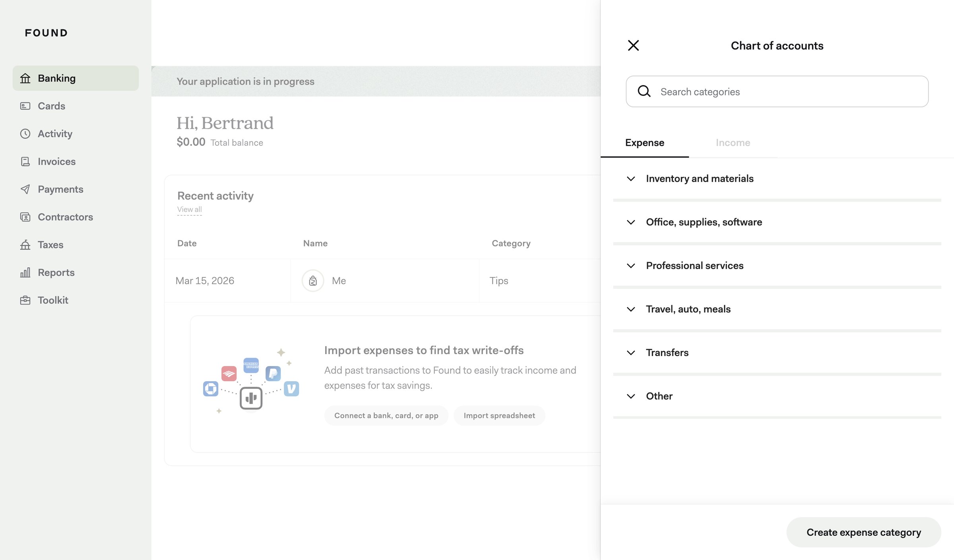Viewport: 954px width, 560px height.
Task: Expand the Transfers category
Action: [x=777, y=353]
